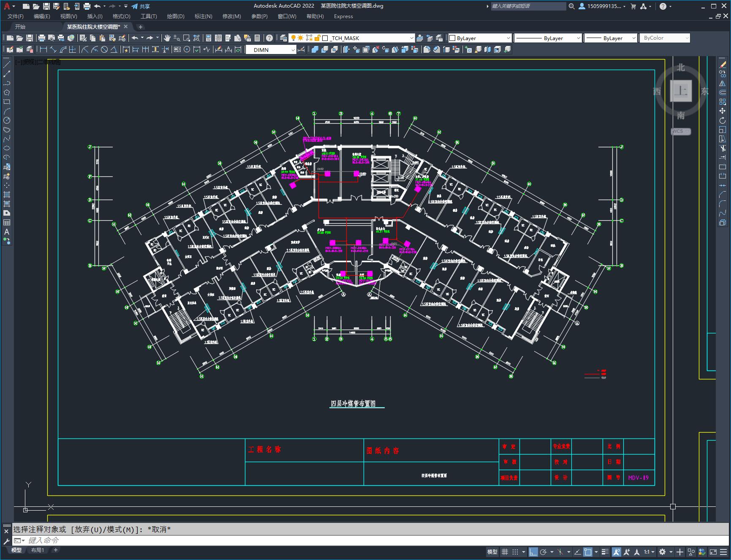Select the Table tool
Image resolution: width=731 pixels, height=560 pixels.
[7, 222]
